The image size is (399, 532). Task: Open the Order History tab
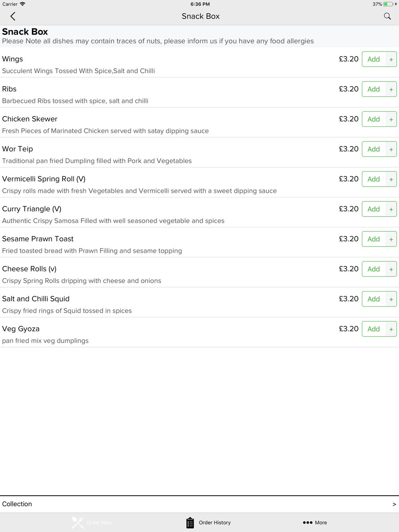click(x=208, y=522)
